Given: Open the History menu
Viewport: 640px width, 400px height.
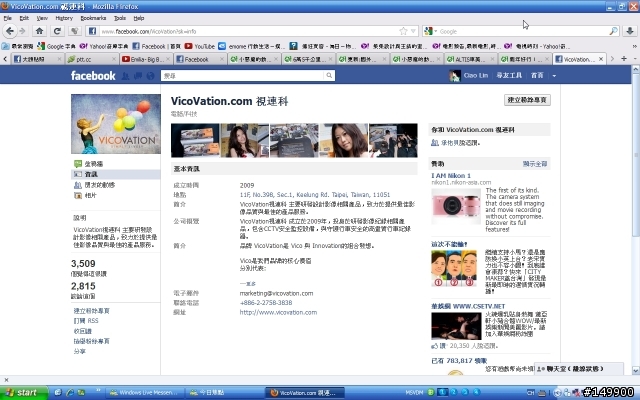Looking at the screenshot, I should (64, 18).
